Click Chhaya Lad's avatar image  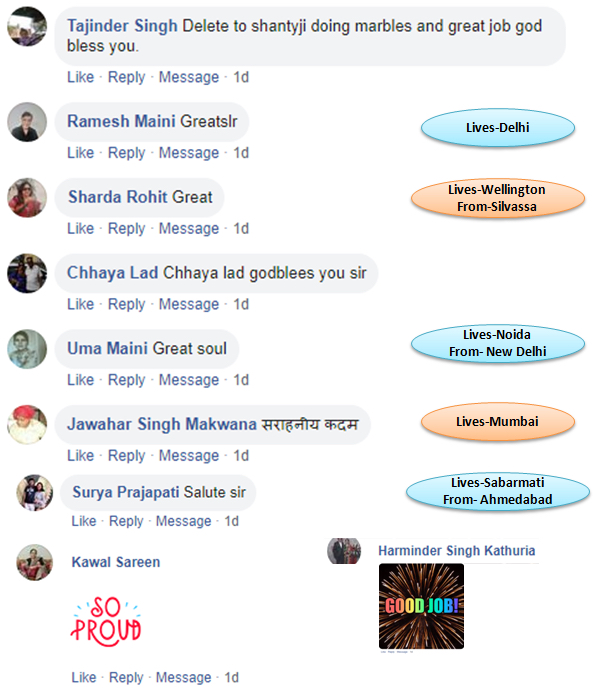click(27, 273)
